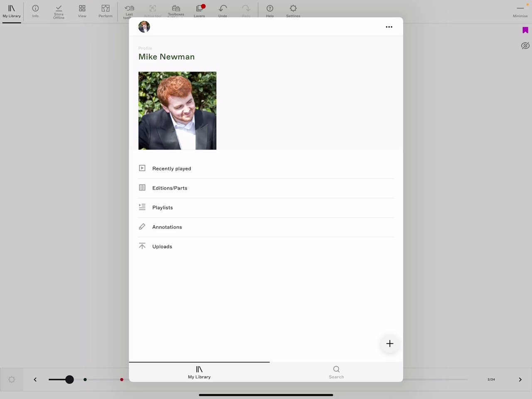Switch to the Search tab
This screenshot has height=399, width=532.
336,372
